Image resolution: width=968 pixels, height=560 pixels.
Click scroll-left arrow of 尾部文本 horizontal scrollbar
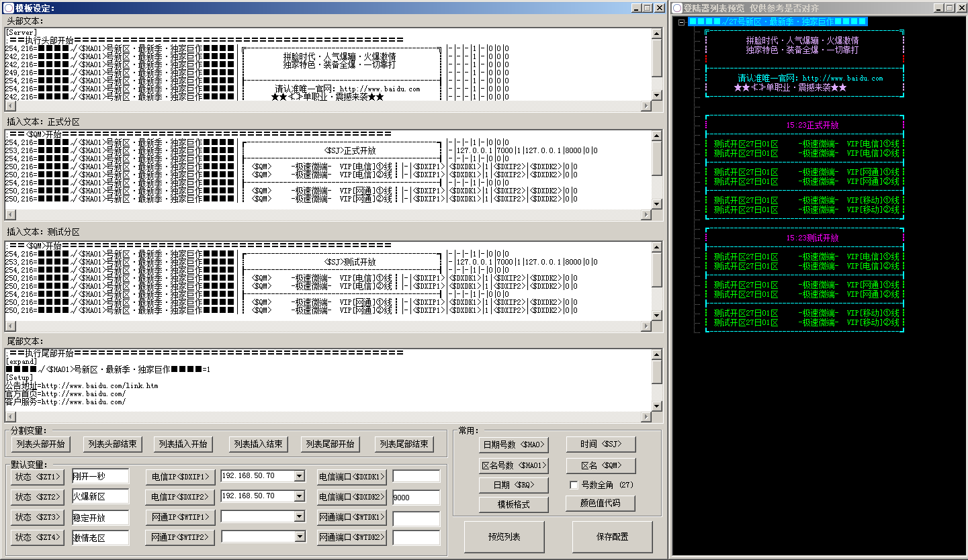point(10,417)
